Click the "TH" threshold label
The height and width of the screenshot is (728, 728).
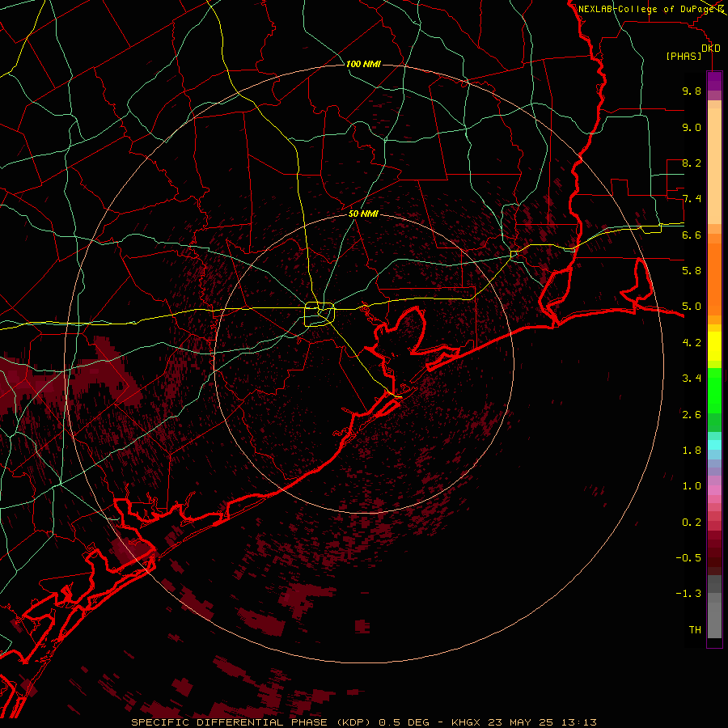tap(695, 630)
